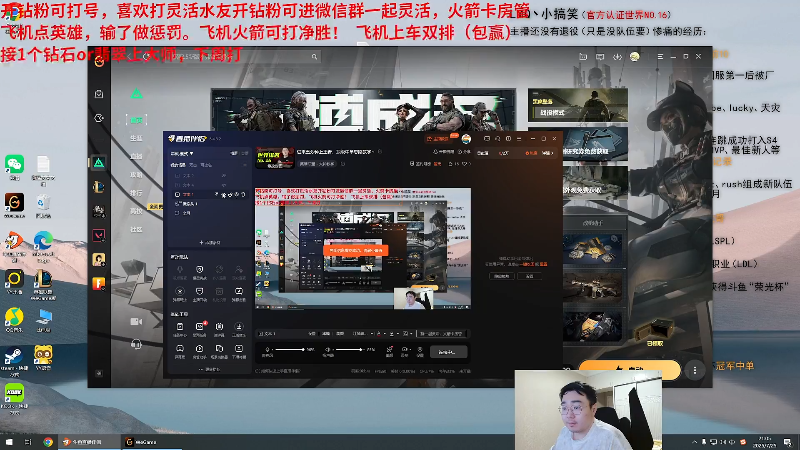Select Valorant in the WeGame sidebar

pos(99,235)
